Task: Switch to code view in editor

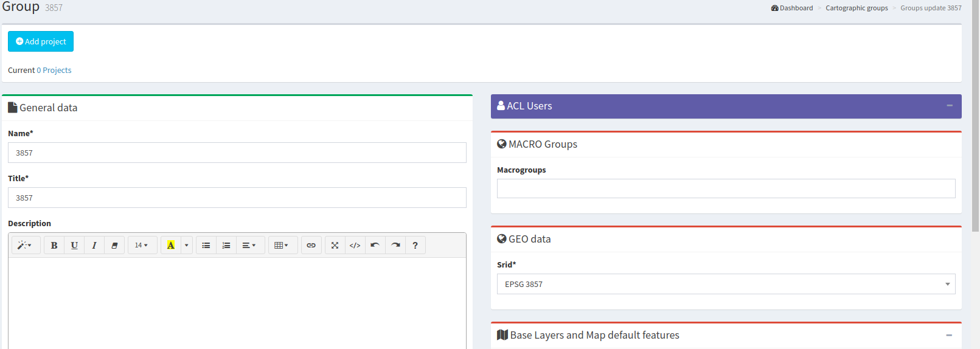Action: [355, 245]
